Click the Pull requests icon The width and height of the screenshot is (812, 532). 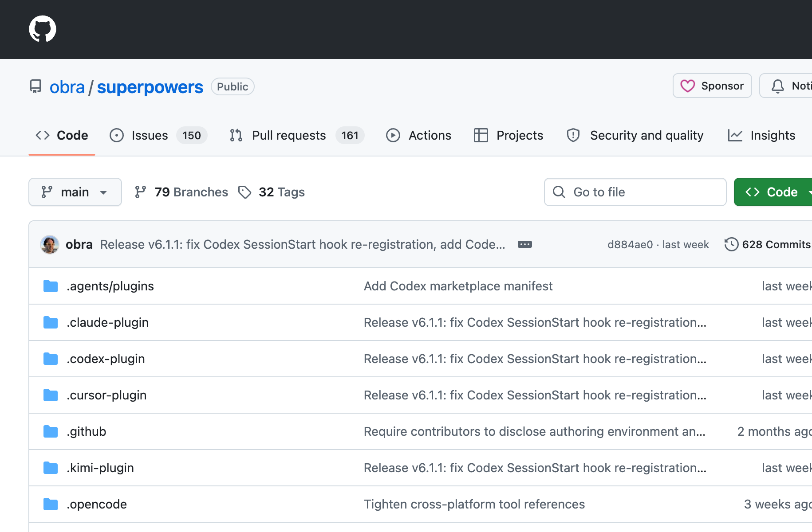click(236, 135)
